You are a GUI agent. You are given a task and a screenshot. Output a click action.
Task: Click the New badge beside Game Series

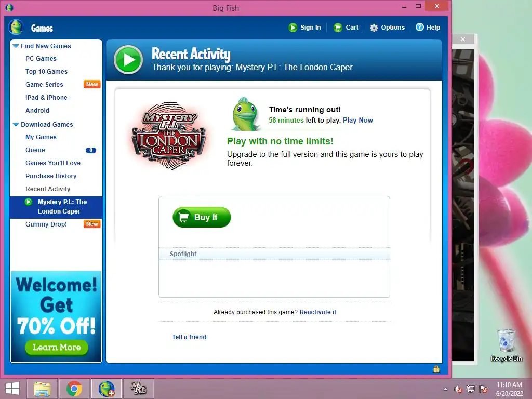[x=92, y=84]
